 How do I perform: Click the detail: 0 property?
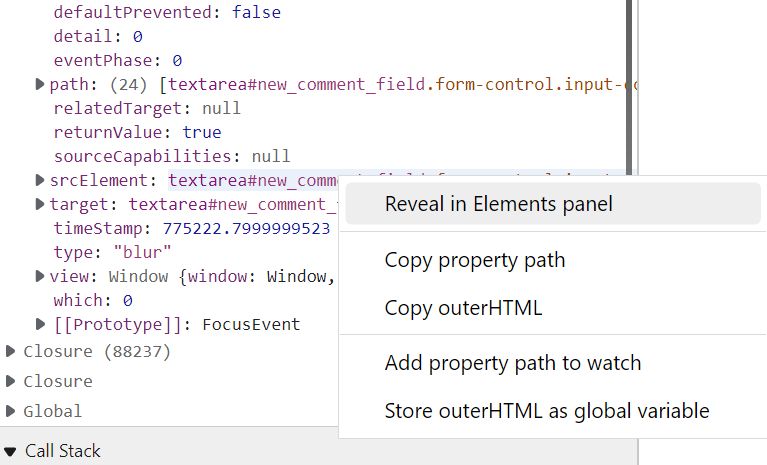[x=98, y=37]
